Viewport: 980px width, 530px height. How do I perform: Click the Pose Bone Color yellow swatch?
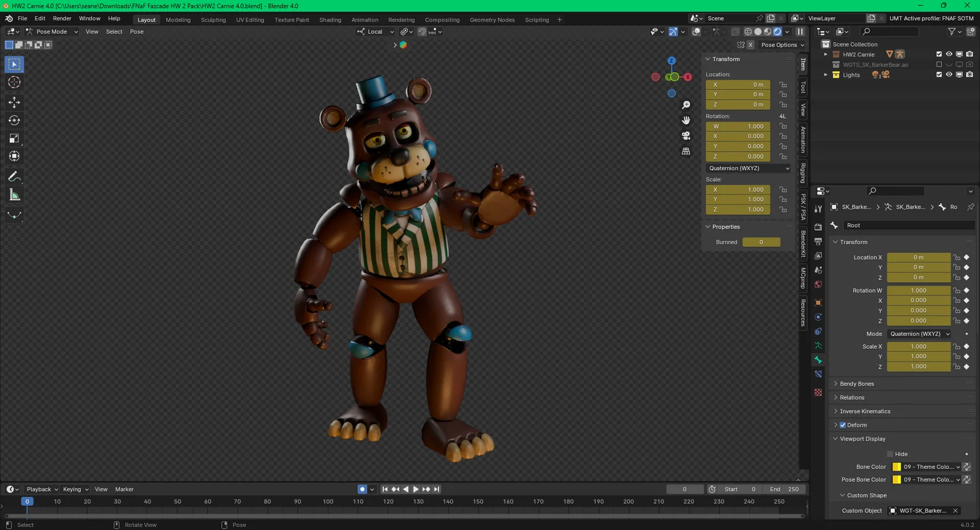click(897, 480)
